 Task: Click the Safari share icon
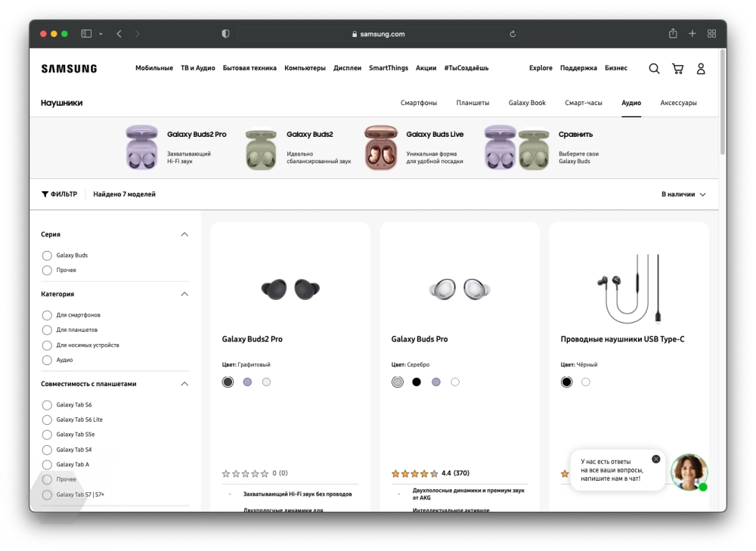(x=673, y=34)
